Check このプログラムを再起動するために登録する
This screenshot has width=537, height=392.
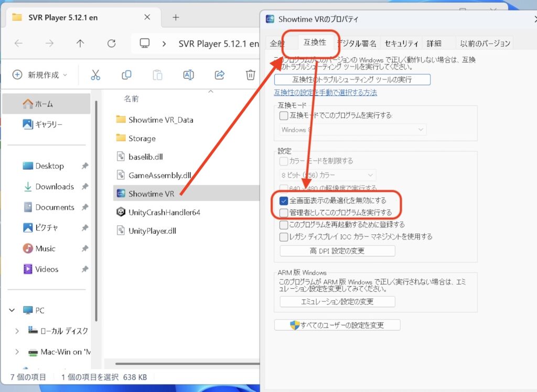pos(284,225)
